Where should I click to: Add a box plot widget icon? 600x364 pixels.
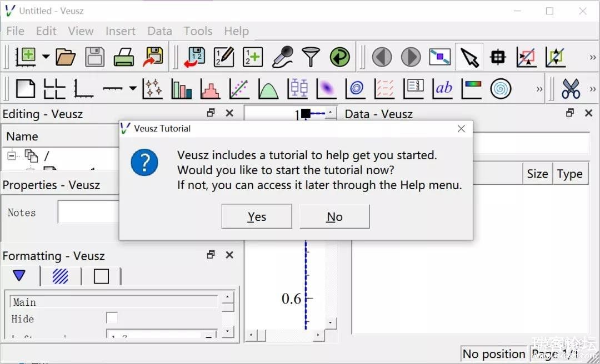tap(298, 88)
